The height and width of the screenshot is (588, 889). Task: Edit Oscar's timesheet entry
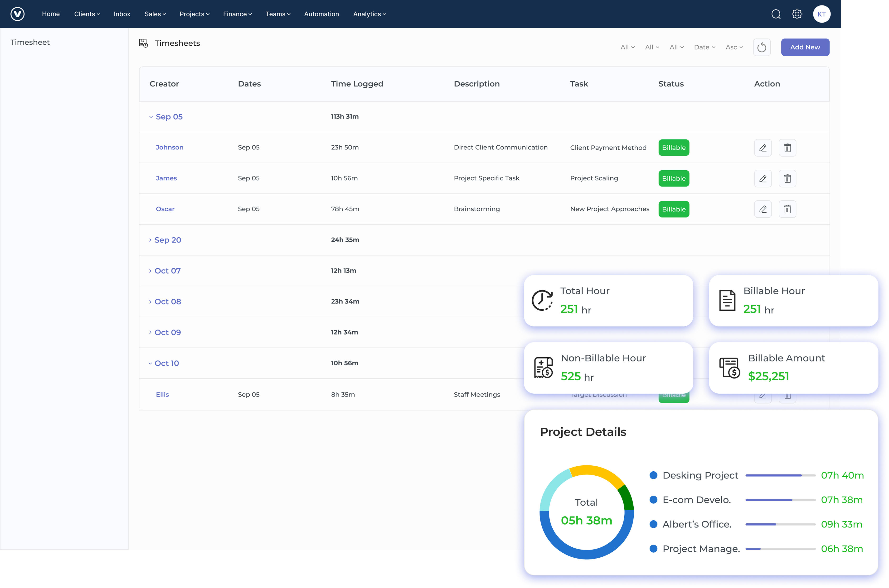click(x=763, y=209)
